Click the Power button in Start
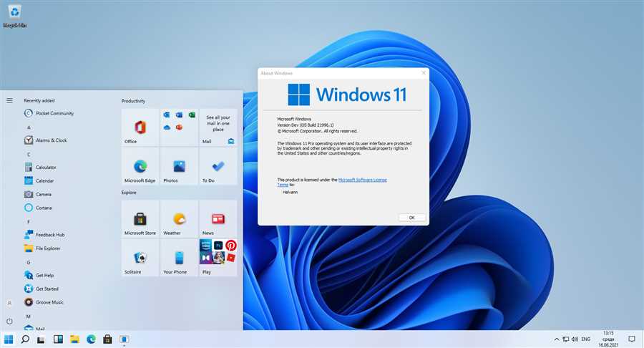Viewport: 644px width, 348px height. tap(9, 322)
